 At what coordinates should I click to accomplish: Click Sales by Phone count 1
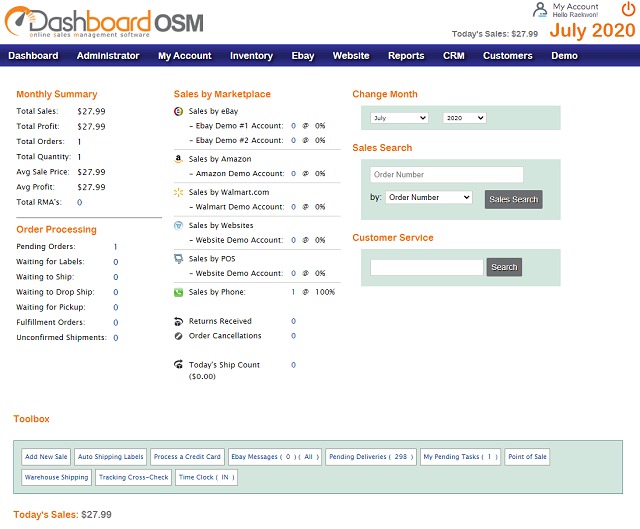pos(293,292)
